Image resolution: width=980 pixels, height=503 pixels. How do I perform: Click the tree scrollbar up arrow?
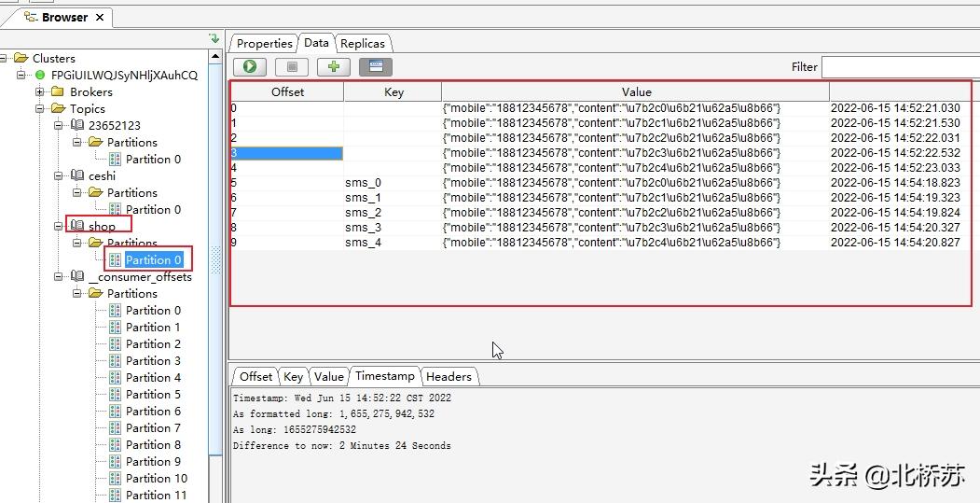click(x=215, y=56)
